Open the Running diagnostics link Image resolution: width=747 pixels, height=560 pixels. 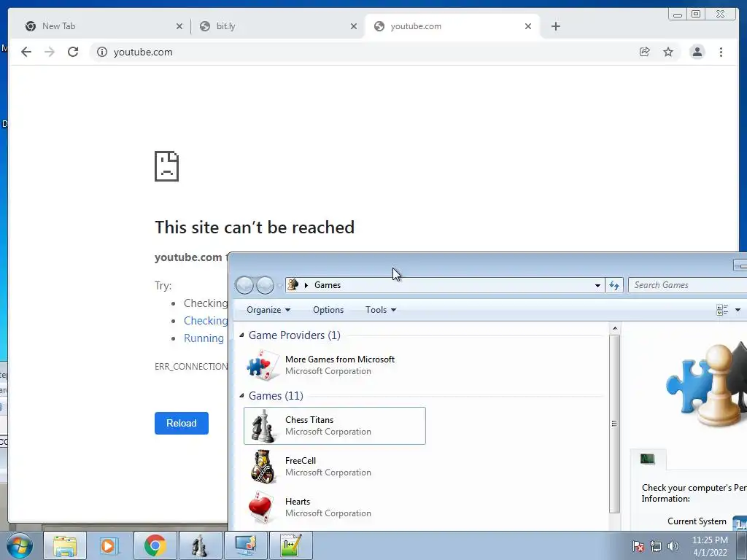(204, 338)
